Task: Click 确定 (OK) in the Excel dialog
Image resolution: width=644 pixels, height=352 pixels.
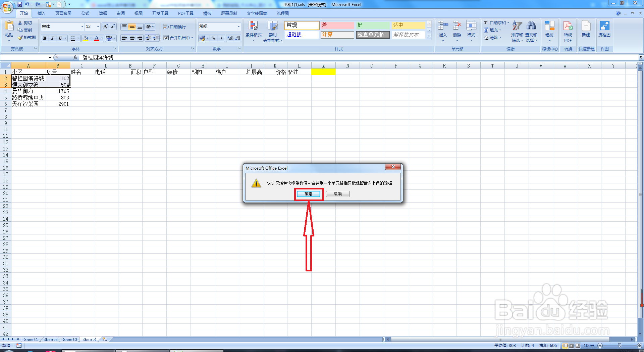Action: [309, 194]
